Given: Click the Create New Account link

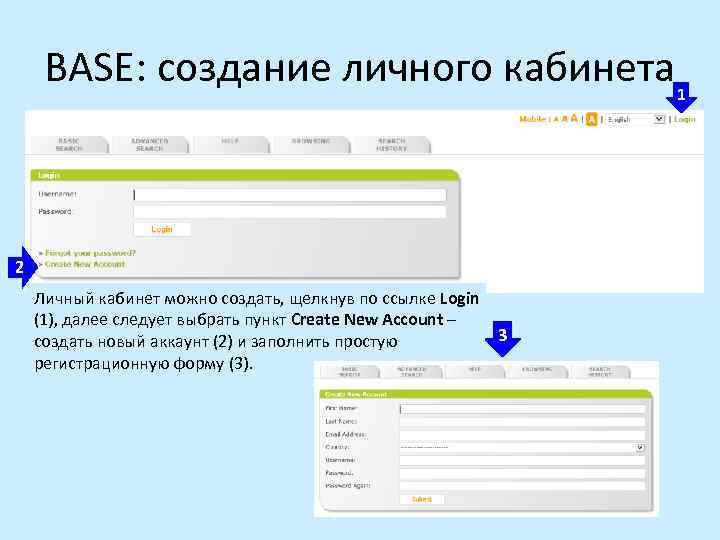Looking at the screenshot, I should pyautogui.click(x=85, y=264).
